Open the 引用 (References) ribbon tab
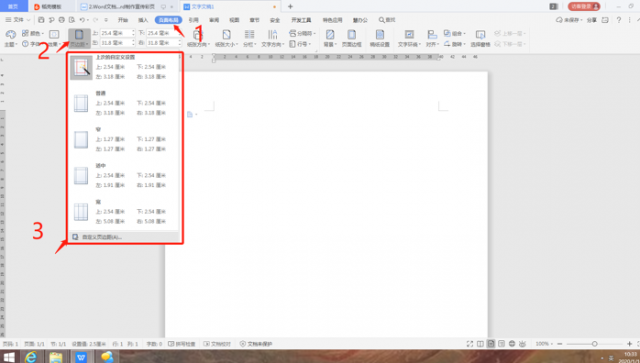The width and height of the screenshot is (640, 363). [x=193, y=20]
